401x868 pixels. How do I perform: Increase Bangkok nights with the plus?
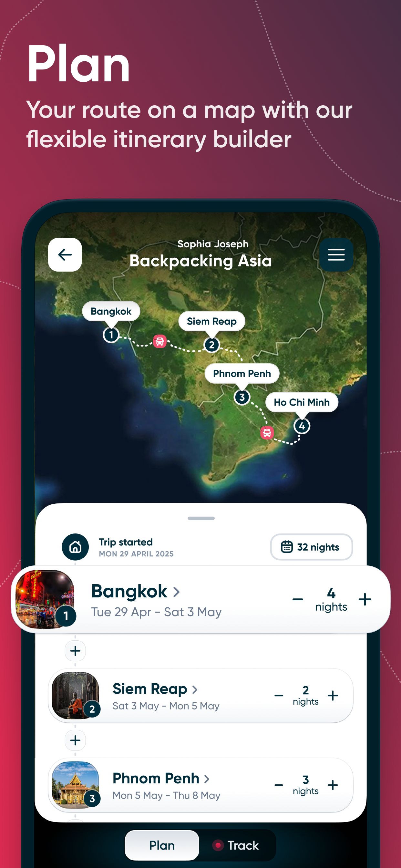[365, 599]
